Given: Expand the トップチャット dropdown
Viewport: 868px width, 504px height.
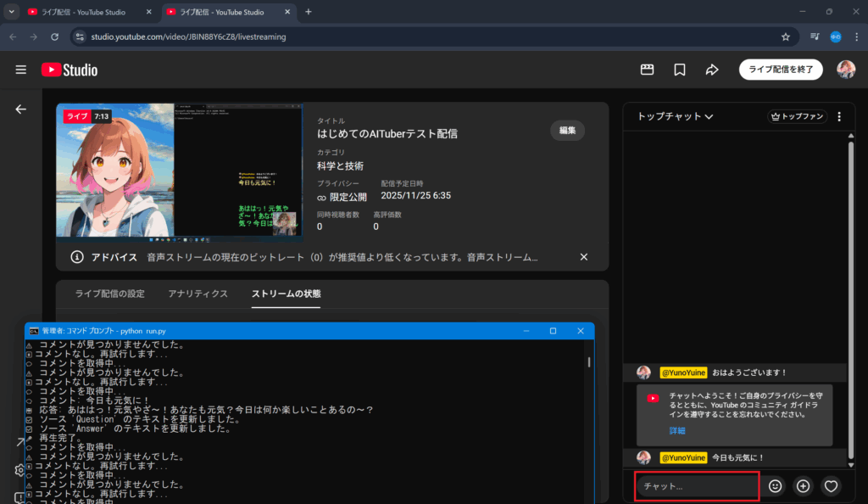Looking at the screenshot, I should click(676, 117).
